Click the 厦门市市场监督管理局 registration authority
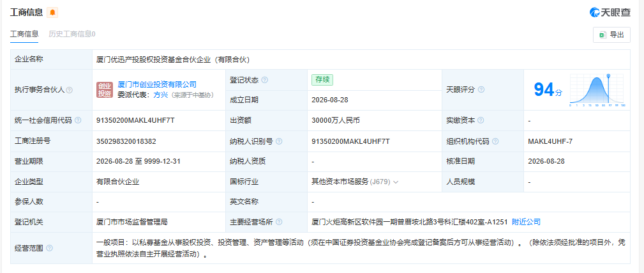Image resolution: width=644 pixels, height=273 pixels. point(132,222)
